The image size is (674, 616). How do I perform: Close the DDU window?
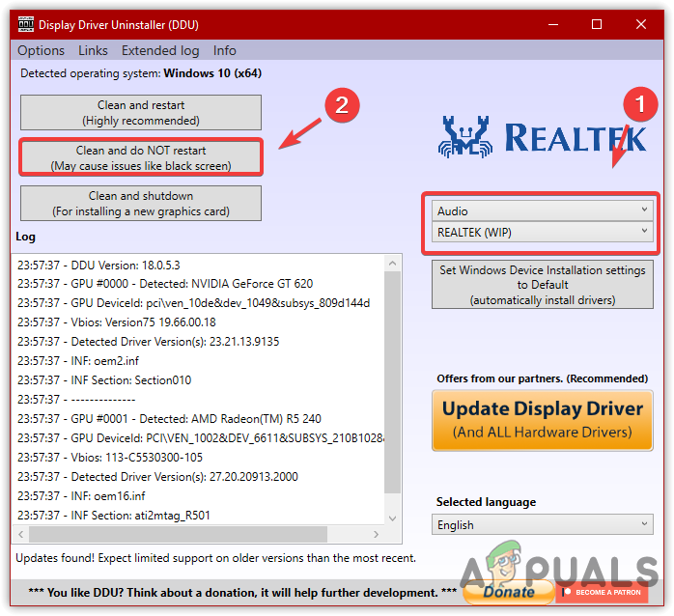(x=641, y=24)
